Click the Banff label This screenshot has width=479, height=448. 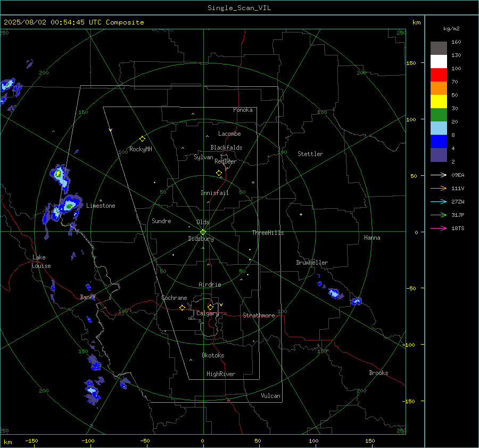point(88,297)
